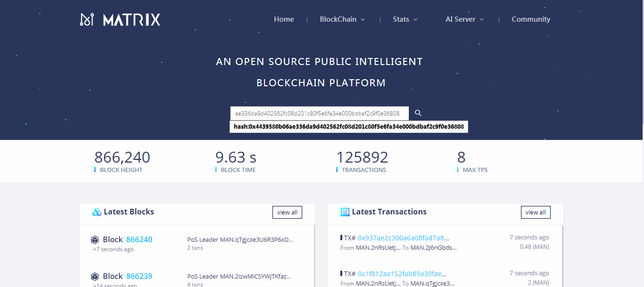This screenshot has width=644, height=287.
Task: Click the MATRIX logo icon
Action: pyautogui.click(x=87, y=19)
